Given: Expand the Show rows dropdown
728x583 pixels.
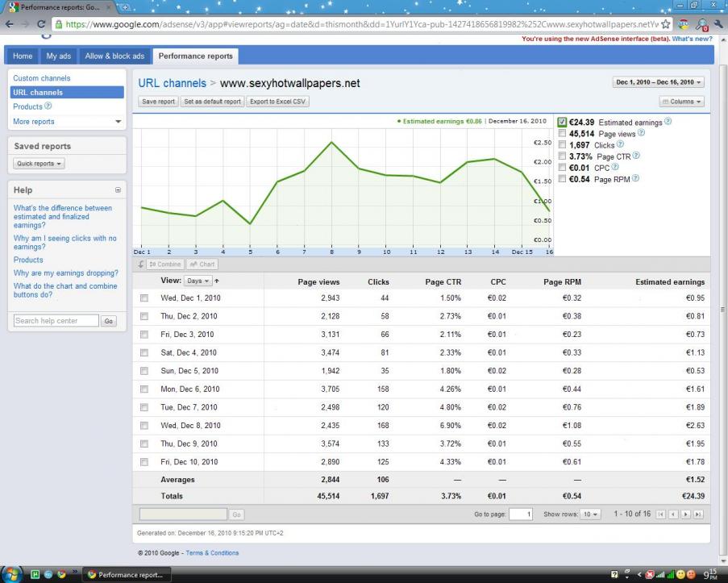Looking at the screenshot, I should tap(592, 514).
